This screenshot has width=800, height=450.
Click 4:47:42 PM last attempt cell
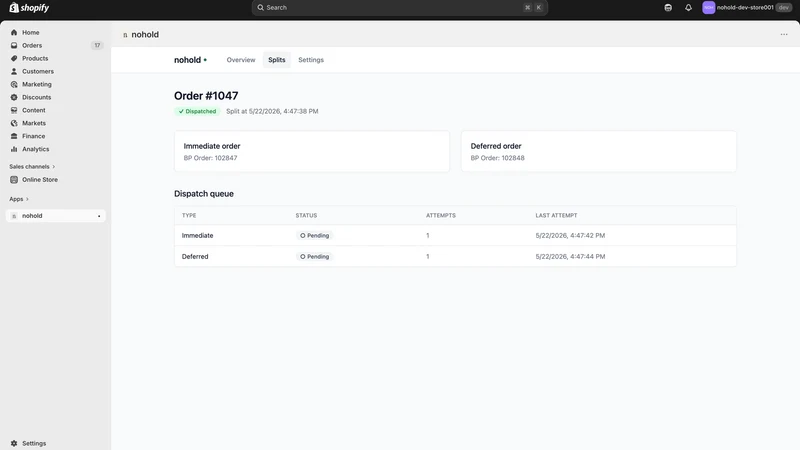tap(570, 236)
